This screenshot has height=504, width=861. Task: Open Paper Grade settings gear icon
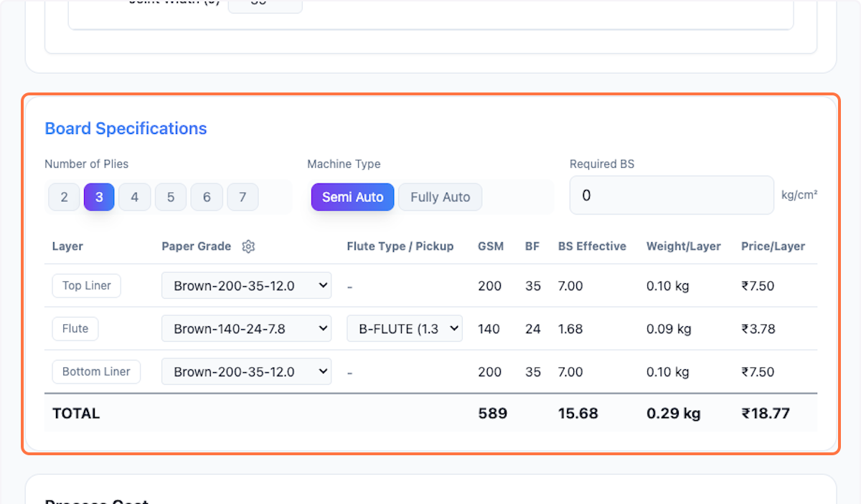(248, 247)
